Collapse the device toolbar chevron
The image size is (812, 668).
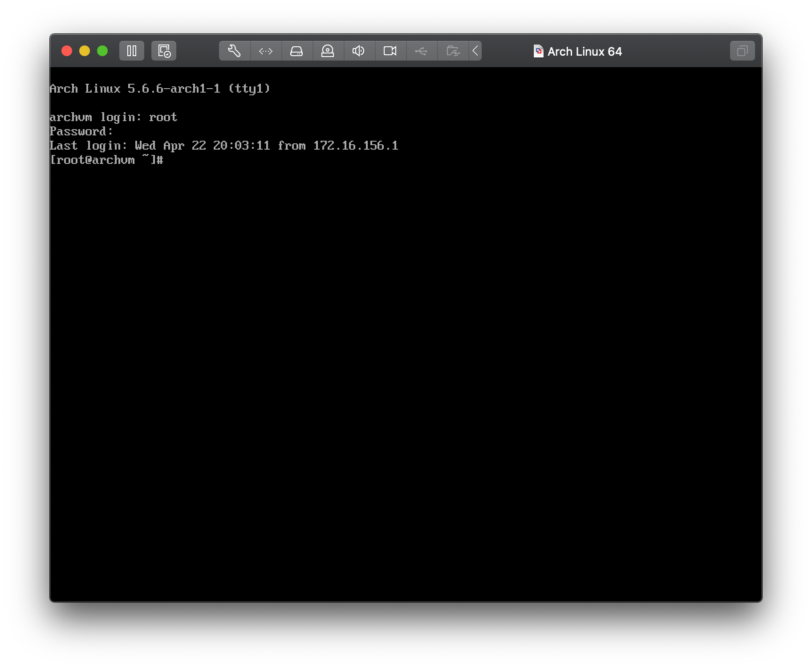(475, 51)
